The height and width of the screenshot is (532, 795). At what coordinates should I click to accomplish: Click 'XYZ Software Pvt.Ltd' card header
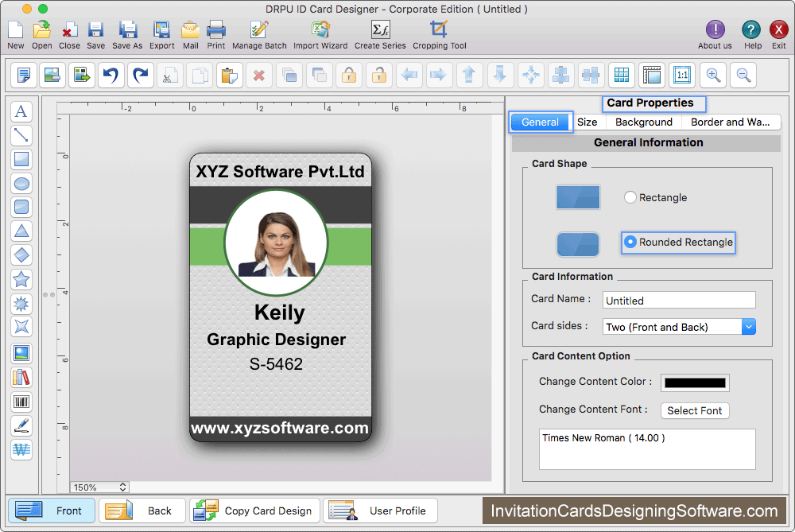point(280,172)
